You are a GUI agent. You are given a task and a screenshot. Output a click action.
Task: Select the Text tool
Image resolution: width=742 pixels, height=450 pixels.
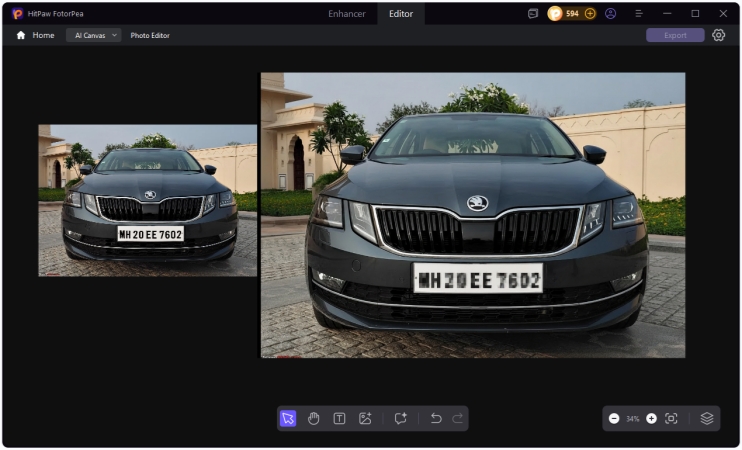click(339, 418)
